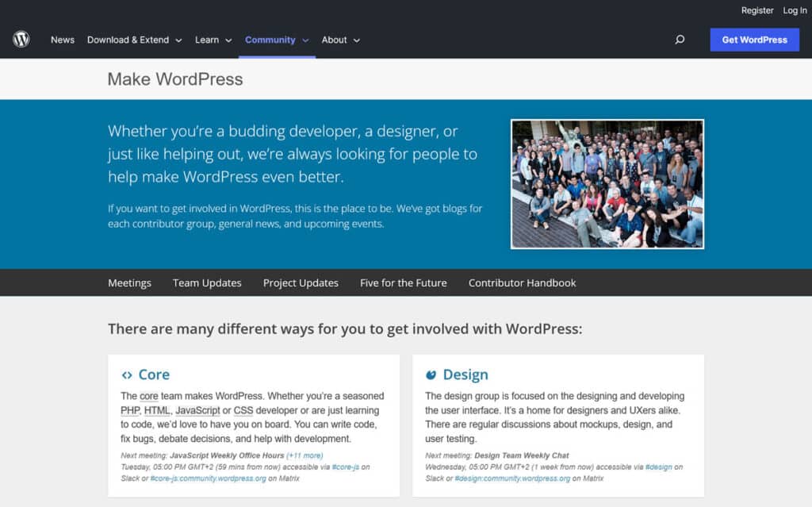Image resolution: width=812 pixels, height=507 pixels.
Task: Select News in the navigation bar
Action: pyautogui.click(x=62, y=40)
